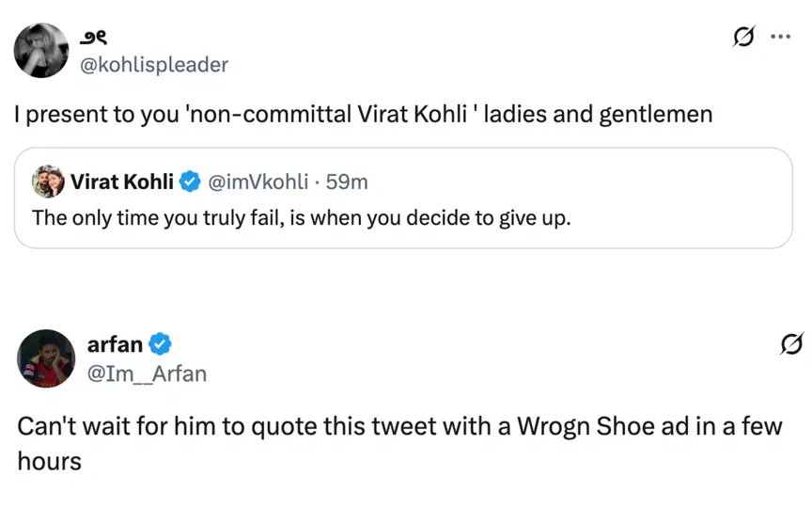
Task: Click the verified badge next to arfan
Action: point(161,344)
